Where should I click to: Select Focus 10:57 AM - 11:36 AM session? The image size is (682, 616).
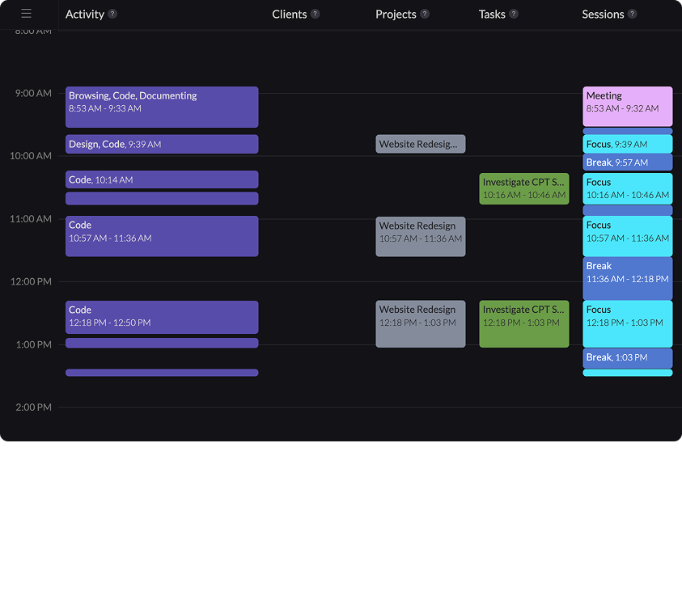628,236
